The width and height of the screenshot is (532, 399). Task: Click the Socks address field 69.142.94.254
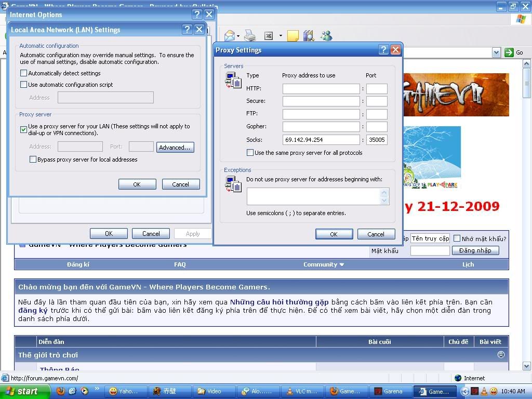(x=321, y=139)
